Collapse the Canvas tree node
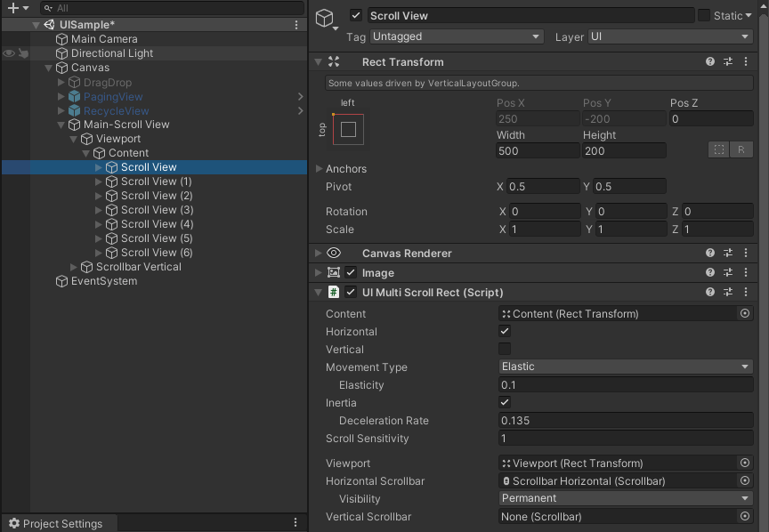The height and width of the screenshot is (532, 769). pos(49,68)
